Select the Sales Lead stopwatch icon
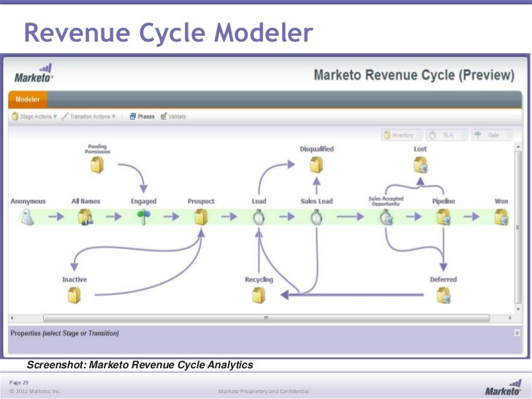 click(316, 217)
